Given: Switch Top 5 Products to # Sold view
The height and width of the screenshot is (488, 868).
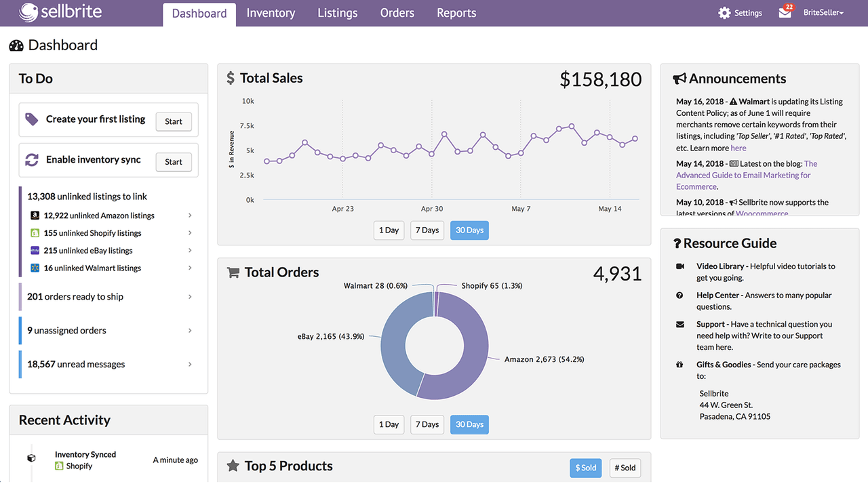Looking at the screenshot, I should [x=625, y=468].
